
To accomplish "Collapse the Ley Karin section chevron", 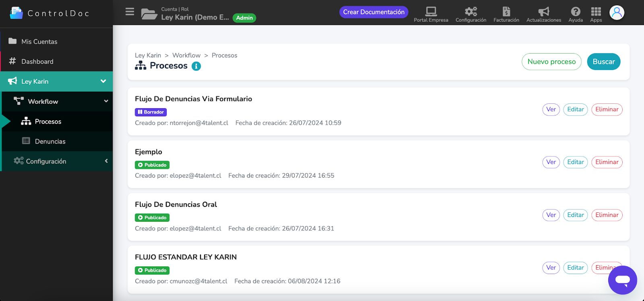I will pyautogui.click(x=103, y=81).
